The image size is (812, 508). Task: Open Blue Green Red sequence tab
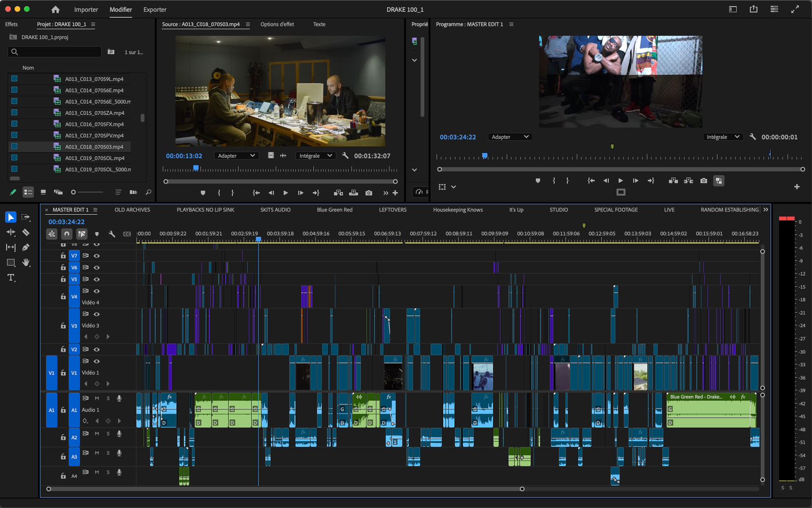point(334,210)
